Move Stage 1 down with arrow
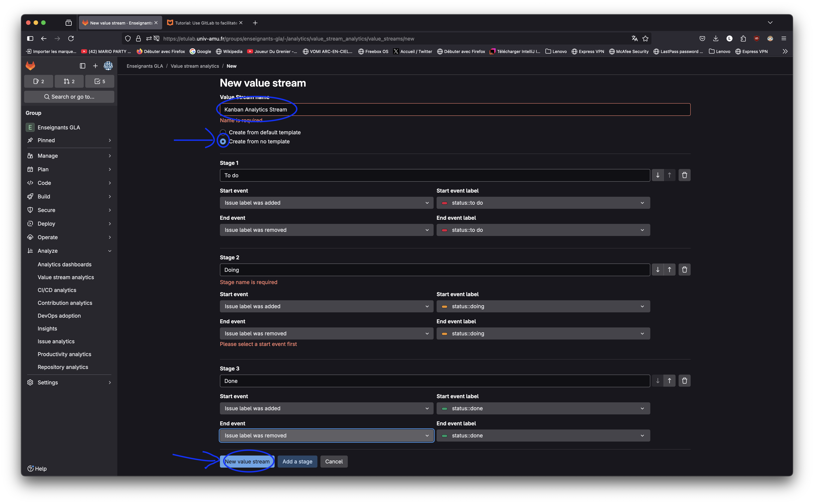The width and height of the screenshot is (814, 504). (x=658, y=175)
